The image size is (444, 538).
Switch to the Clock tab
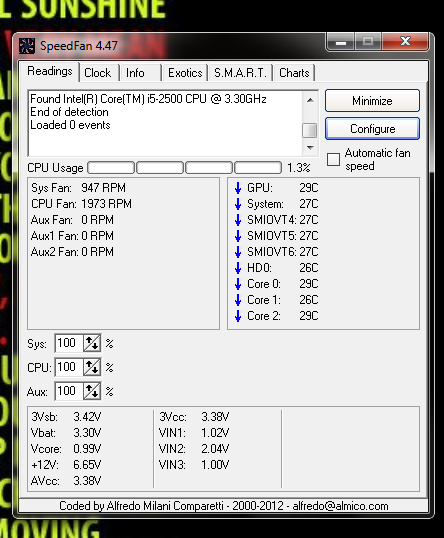tap(98, 73)
